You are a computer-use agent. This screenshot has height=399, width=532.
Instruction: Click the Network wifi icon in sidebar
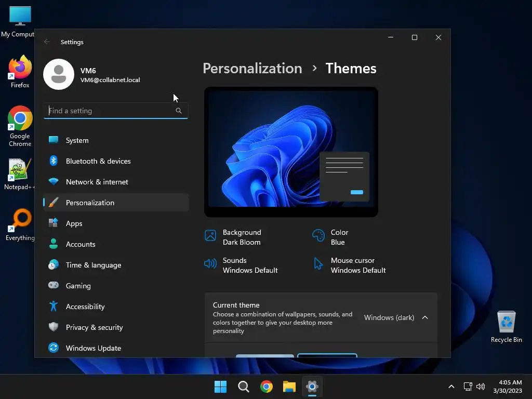point(54,181)
